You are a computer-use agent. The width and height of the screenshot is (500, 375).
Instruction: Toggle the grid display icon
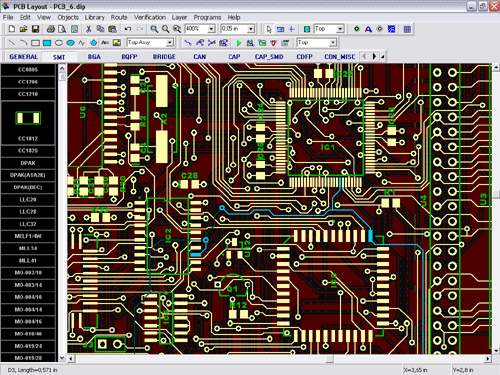point(407,29)
